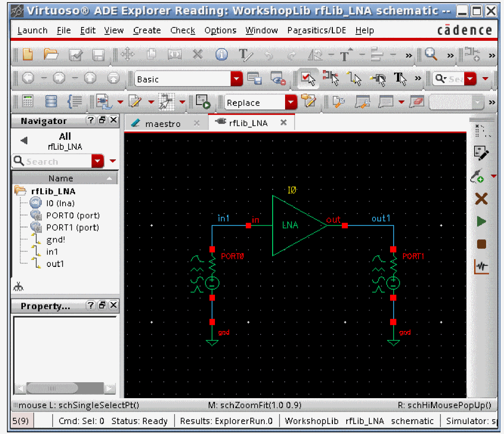
Task: Run simulation with green play icon
Action: (481, 221)
